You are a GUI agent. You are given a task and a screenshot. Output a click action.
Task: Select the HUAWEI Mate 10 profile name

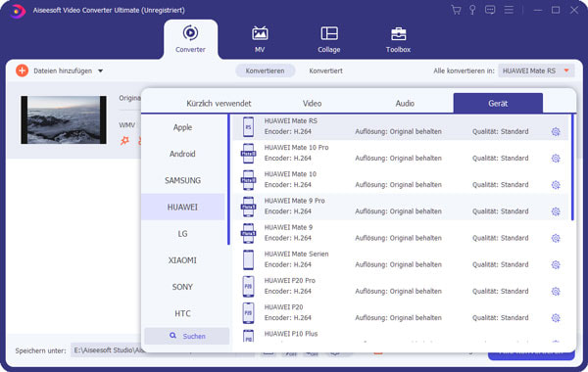(x=290, y=174)
